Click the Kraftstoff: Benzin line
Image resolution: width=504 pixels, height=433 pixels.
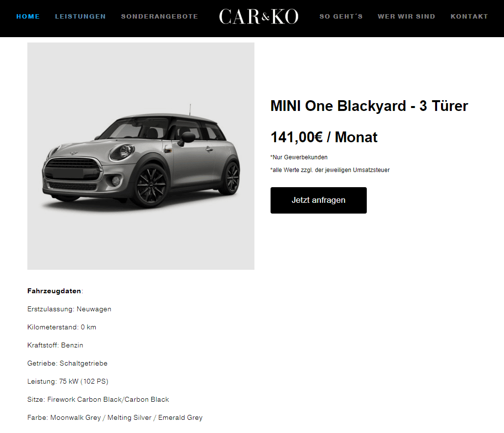(x=55, y=345)
